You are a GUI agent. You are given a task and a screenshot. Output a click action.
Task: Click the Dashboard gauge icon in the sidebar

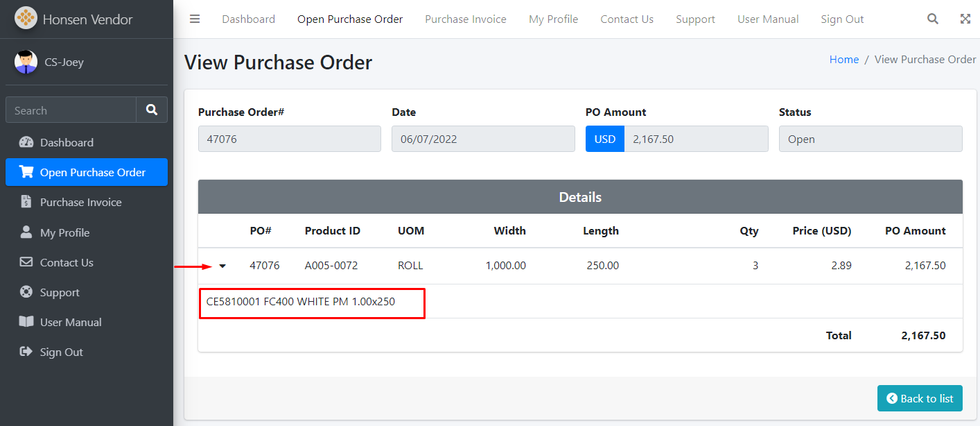(x=26, y=142)
